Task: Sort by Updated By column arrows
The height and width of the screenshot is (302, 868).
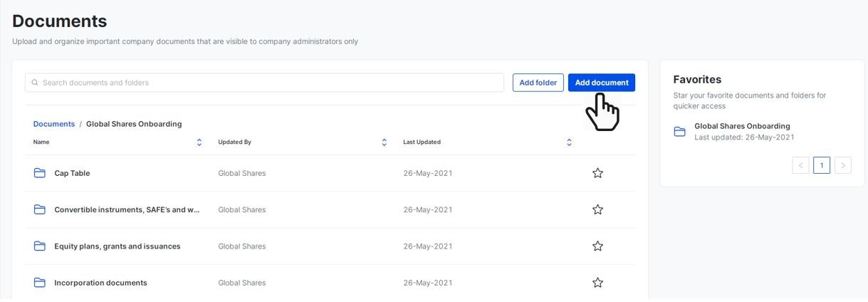Action: pos(385,142)
